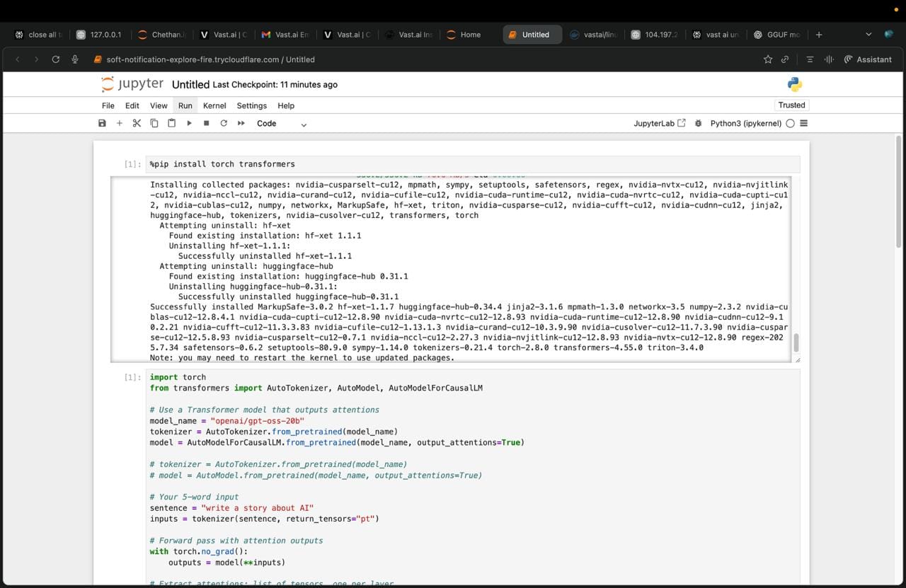The width and height of the screenshot is (906, 588).
Task: Restart the kernel with the circular arrow
Action: click(x=224, y=123)
